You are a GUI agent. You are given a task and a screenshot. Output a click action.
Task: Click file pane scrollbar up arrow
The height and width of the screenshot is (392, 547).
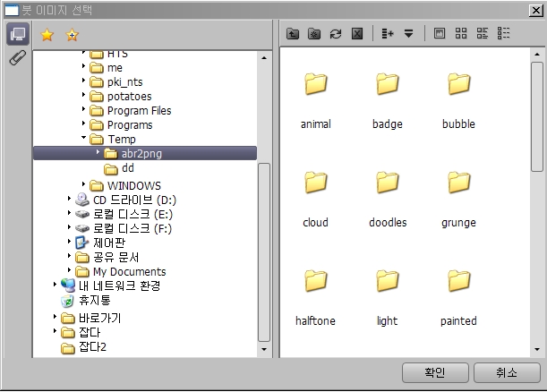(x=537, y=55)
